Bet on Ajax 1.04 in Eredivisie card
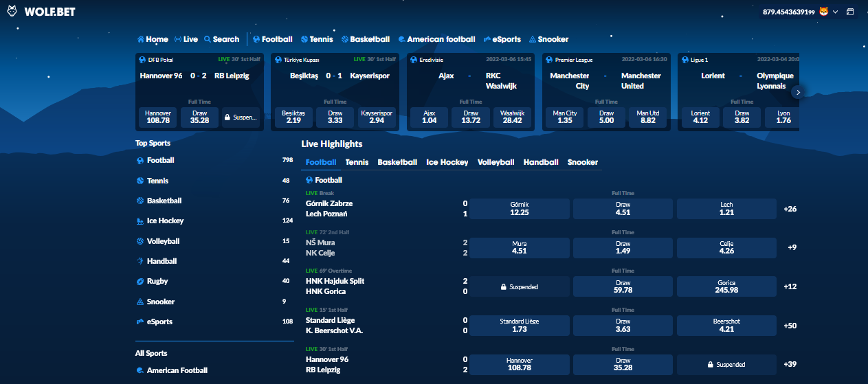Viewport: 868px width, 384px height. (430, 117)
